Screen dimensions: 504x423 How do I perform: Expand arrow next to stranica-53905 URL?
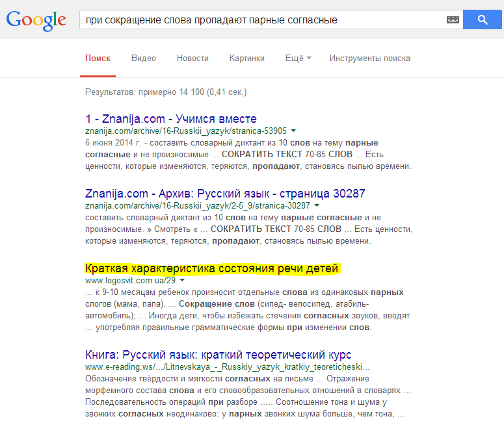pyautogui.click(x=293, y=131)
